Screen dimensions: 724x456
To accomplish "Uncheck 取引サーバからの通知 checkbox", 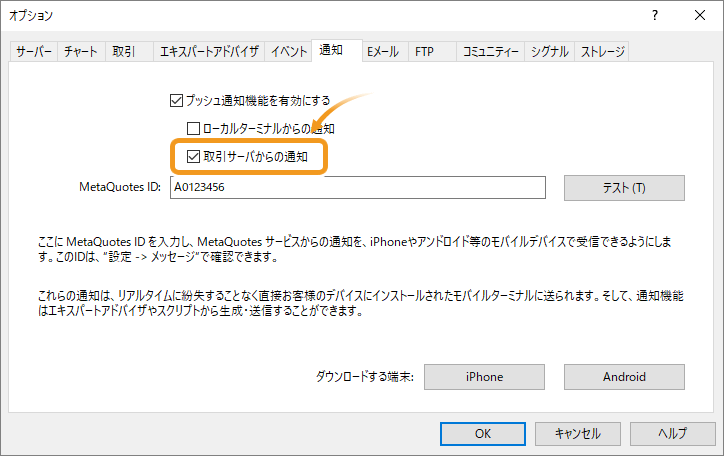I will coord(193,156).
